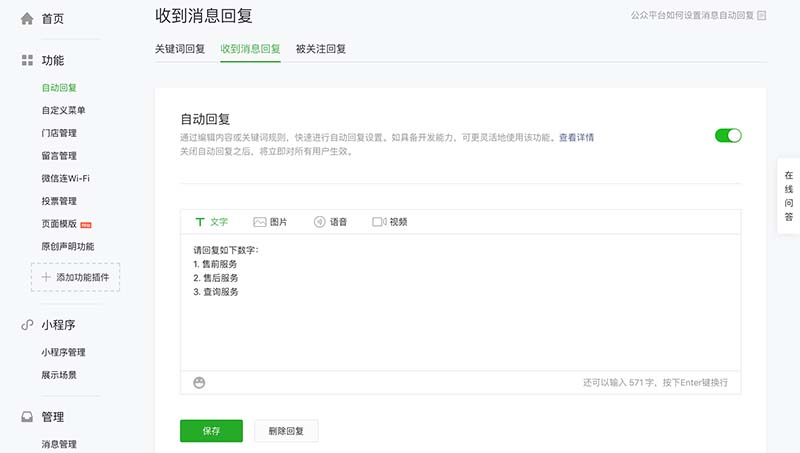This screenshot has height=453, width=800.
Task: Open the 被关注回复 tab
Action: click(x=320, y=49)
